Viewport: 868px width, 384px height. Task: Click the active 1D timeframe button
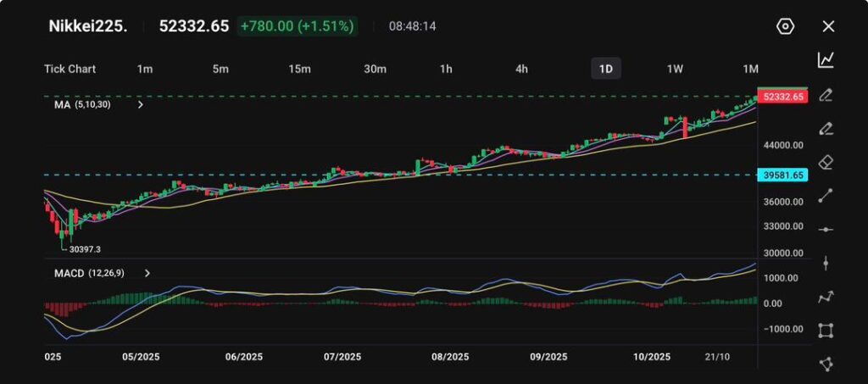(x=605, y=69)
